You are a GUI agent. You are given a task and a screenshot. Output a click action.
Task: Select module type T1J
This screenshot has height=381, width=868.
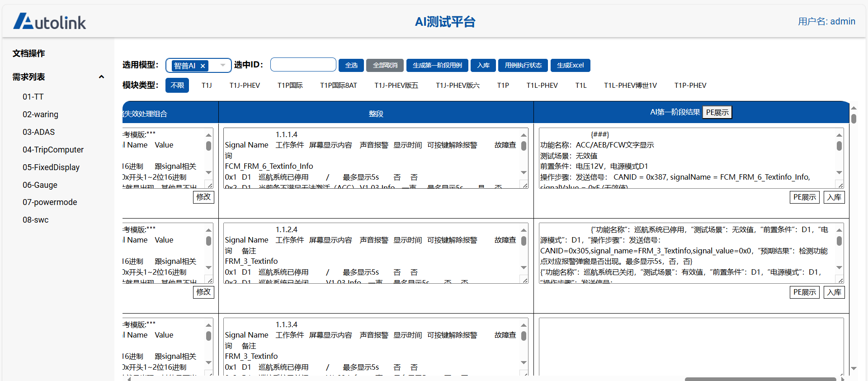207,85
